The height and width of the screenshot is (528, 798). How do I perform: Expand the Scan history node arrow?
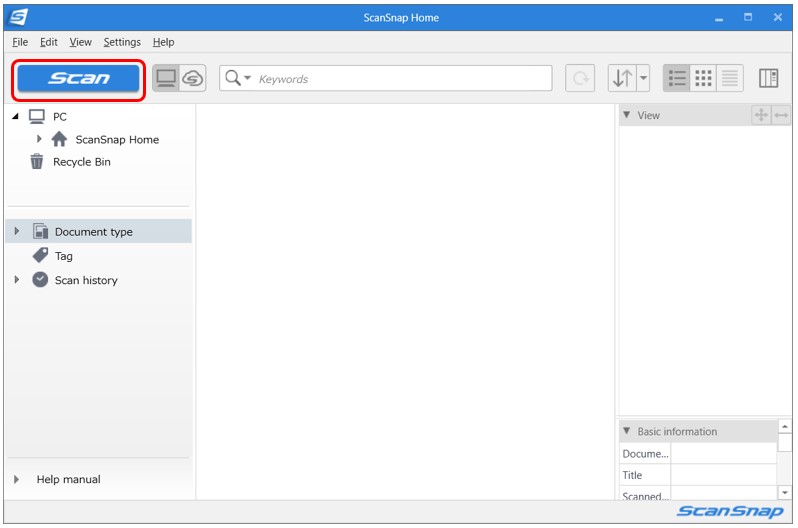[17, 280]
